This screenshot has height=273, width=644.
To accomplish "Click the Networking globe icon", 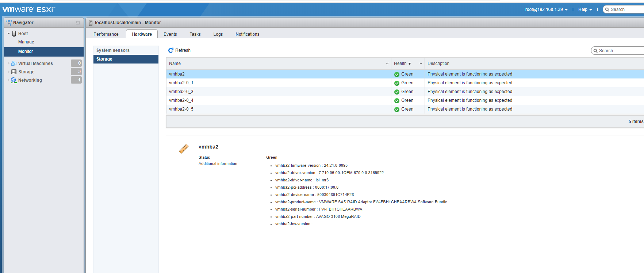I will point(14,80).
